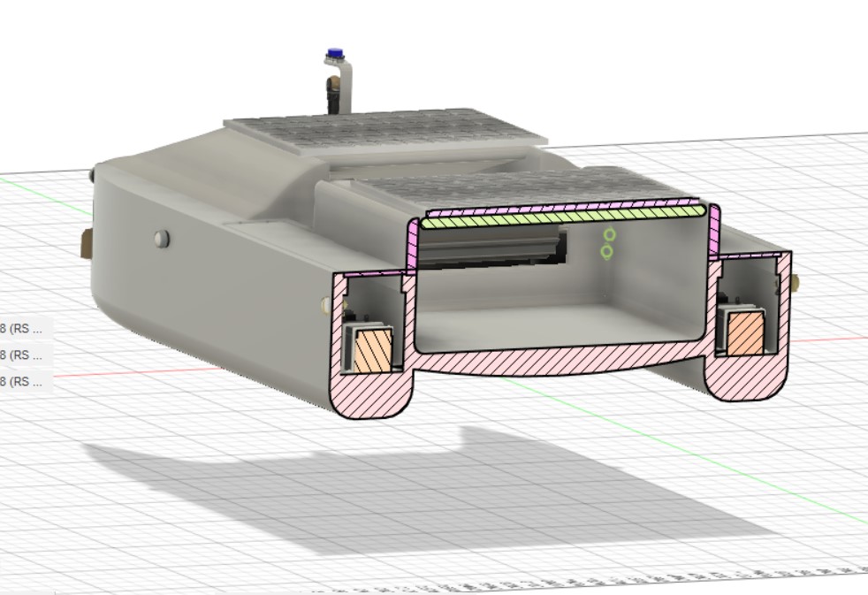Screen dimensions: 868x595
Task: Select the round button on the left side face
Action: tap(162, 237)
